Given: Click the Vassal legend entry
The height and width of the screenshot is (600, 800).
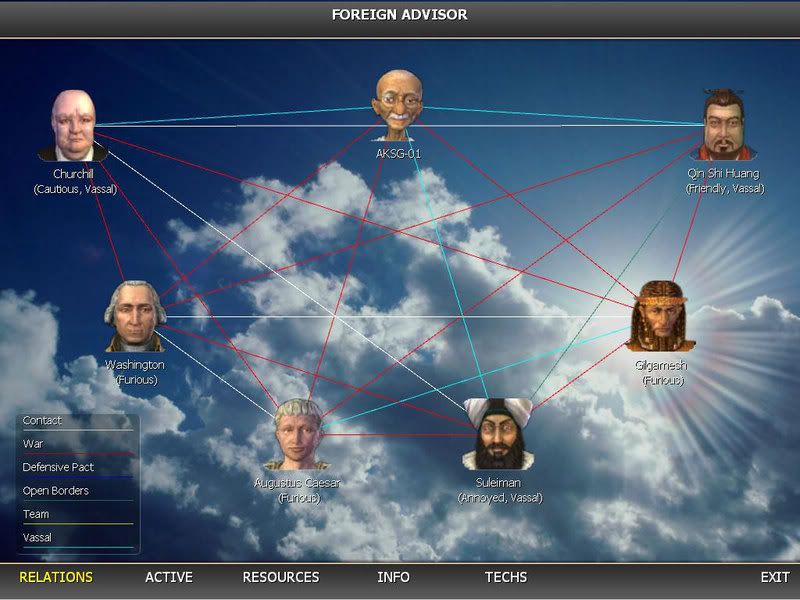Looking at the screenshot, I should (37, 538).
